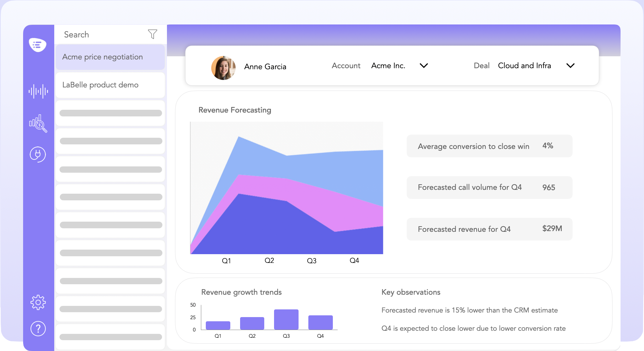Viewport: 644px width, 351px height.
Task: Open help via the question mark icon
Action: tap(38, 329)
